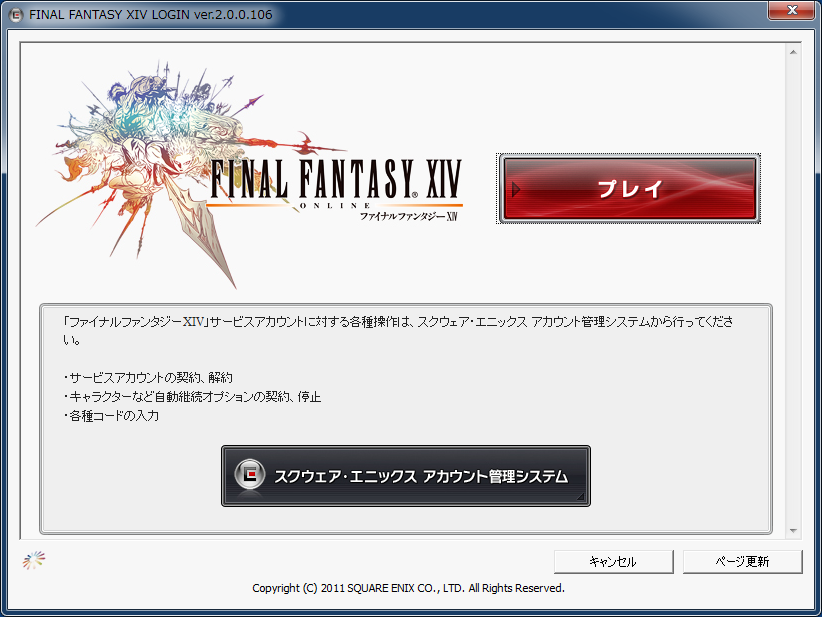The height and width of the screenshot is (617, 822).
Task: Click the title text FINAL FANTASY XIV LOGIN ver.2.0.0.106
Action: click(x=150, y=15)
